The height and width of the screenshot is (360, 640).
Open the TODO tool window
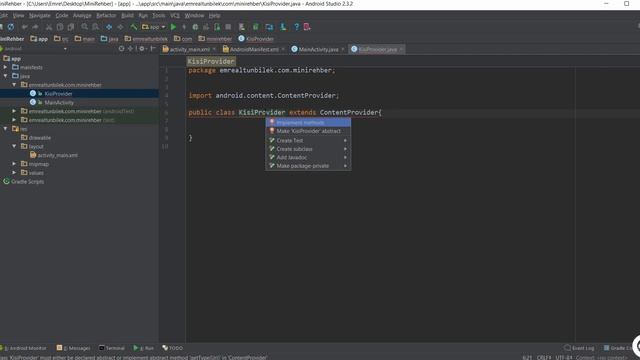pos(173,348)
